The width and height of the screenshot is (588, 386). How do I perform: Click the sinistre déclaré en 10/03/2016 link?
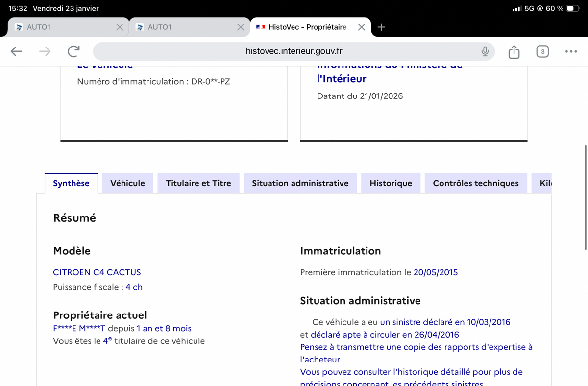pyautogui.click(x=444, y=322)
